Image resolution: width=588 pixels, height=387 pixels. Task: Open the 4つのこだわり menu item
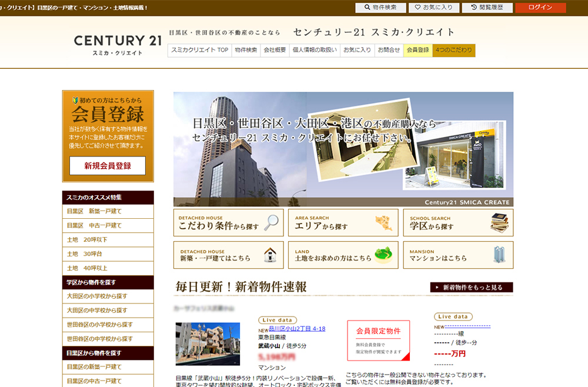tap(454, 50)
